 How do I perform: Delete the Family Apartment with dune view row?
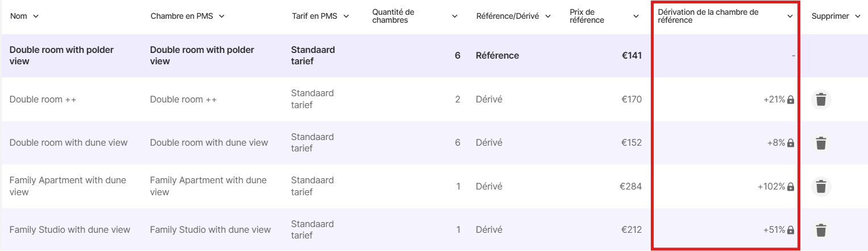820,187
